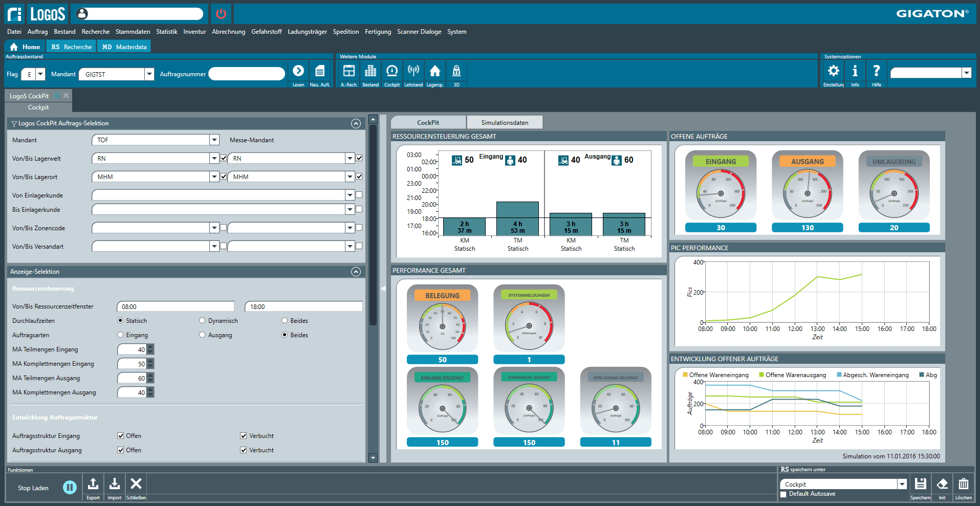Screen dimensions: 980x506
Task: Collapse the Anzeige-Selektion panel
Action: click(x=356, y=272)
